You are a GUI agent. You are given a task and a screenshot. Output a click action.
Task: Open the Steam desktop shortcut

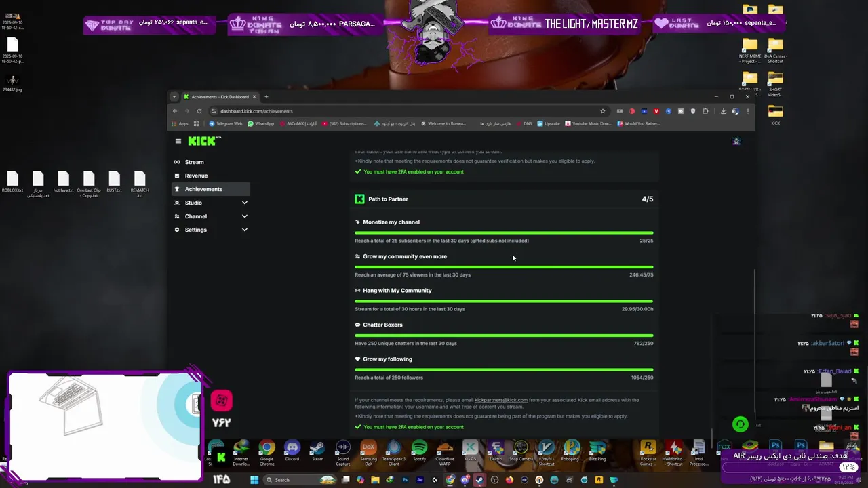pos(317,452)
